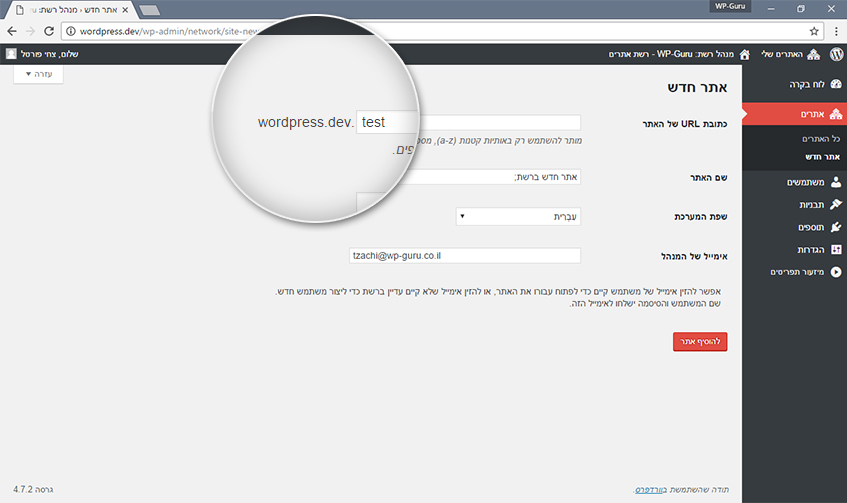The height and width of the screenshot is (503, 847).
Task: Open the My Sites (האתרים שלי) icon menu
Action: tap(814, 54)
